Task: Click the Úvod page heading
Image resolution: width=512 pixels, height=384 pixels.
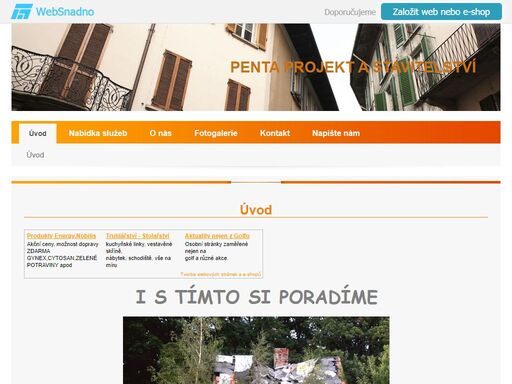Action: click(256, 210)
